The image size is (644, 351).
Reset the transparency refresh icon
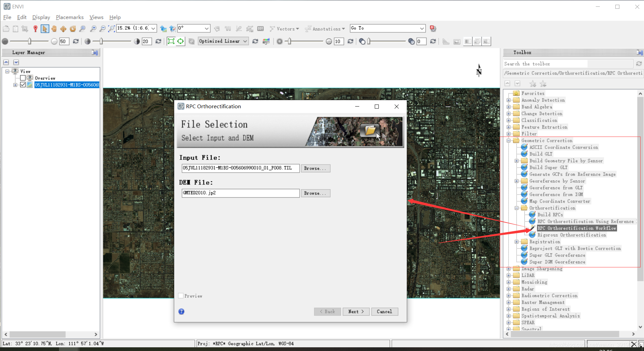(433, 41)
